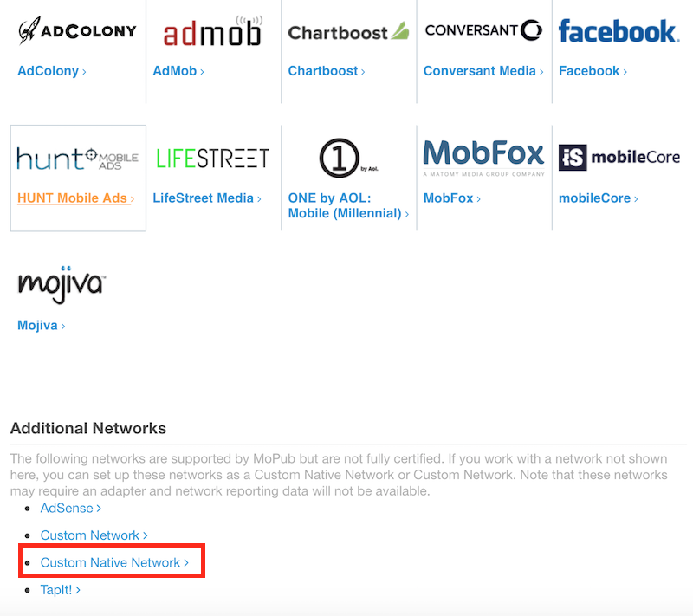Open the AdColony network link
This screenshot has width=693, height=616.
(x=52, y=71)
